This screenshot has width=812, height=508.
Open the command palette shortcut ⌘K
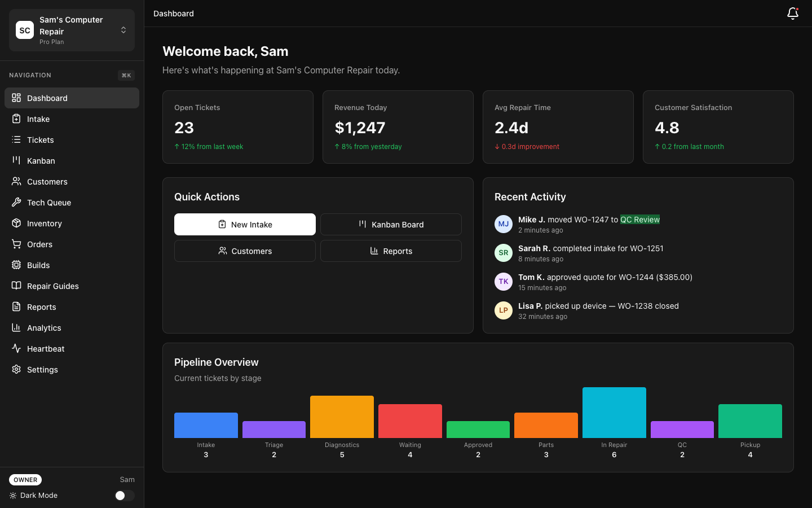[126, 75]
